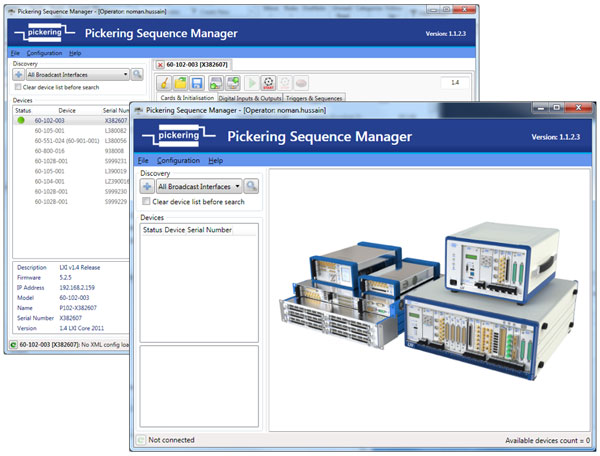600x456 pixels.
Task: Click the add device plus icon in back window
Action: pyautogui.click(x=18, y=75)
